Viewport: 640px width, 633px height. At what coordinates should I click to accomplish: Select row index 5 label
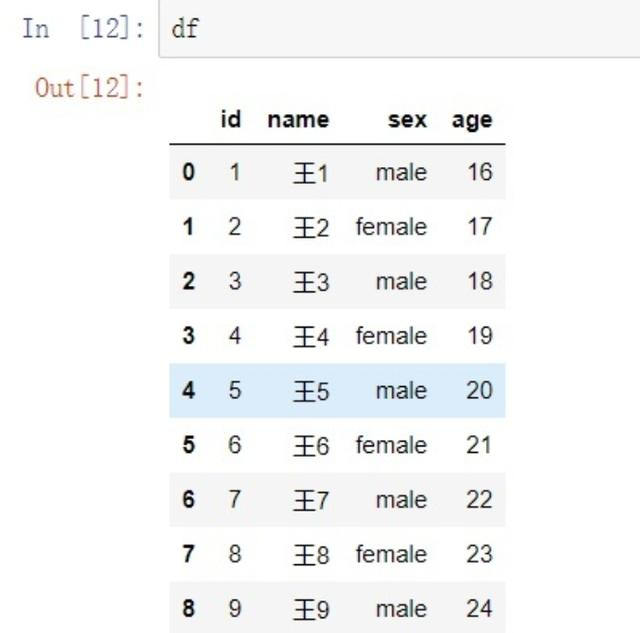tap(189, 445)
